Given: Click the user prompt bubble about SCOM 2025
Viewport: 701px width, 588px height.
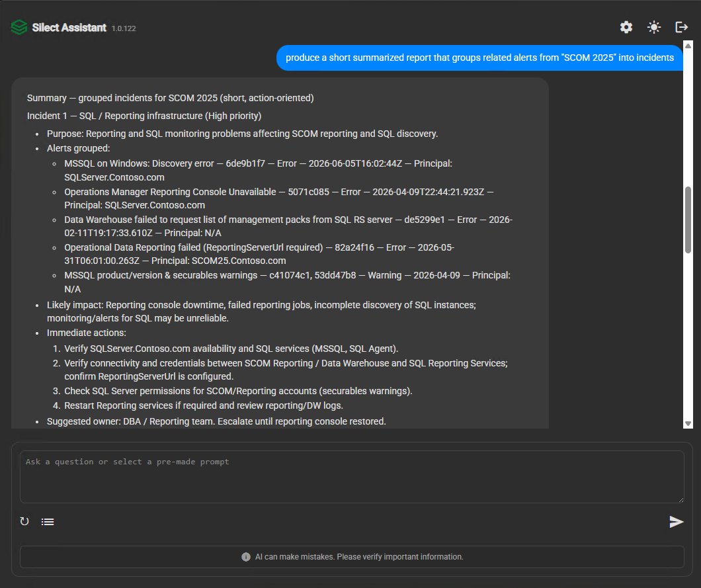Looking at the screenshot, I should tap(479, 58).
